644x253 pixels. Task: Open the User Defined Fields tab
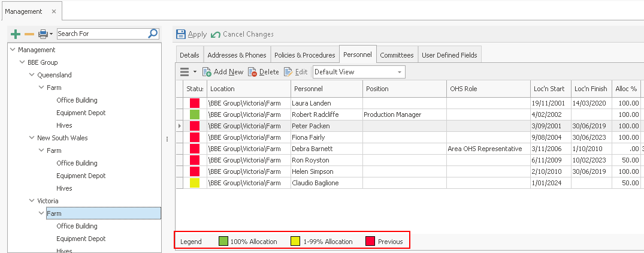pos(449,55)
